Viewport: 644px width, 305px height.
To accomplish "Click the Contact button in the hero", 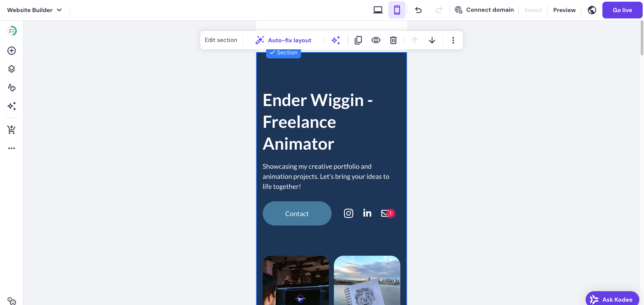I will [297, 213].
